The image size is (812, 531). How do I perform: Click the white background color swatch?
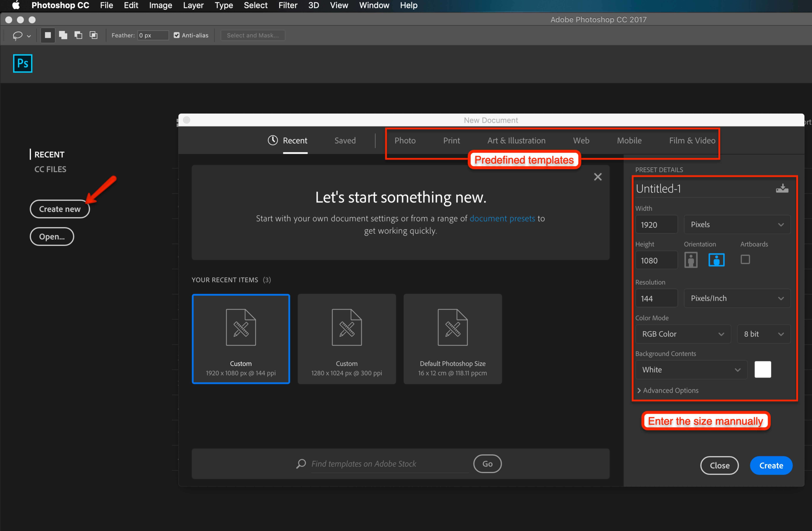[x=763, y=369]
